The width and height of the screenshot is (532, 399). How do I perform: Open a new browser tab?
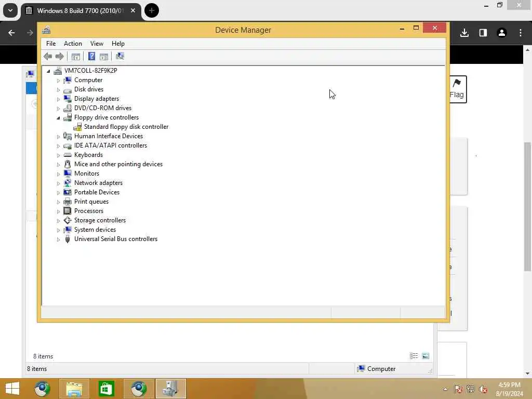click(x=152, y=10)
